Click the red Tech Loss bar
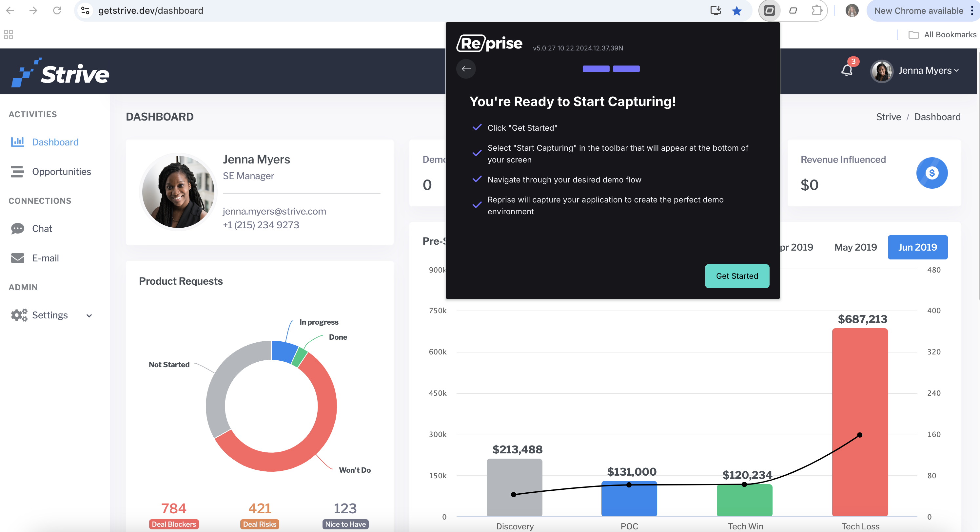Screen dimensions: 980x532 pyautogui.click(x=859, y=422)
